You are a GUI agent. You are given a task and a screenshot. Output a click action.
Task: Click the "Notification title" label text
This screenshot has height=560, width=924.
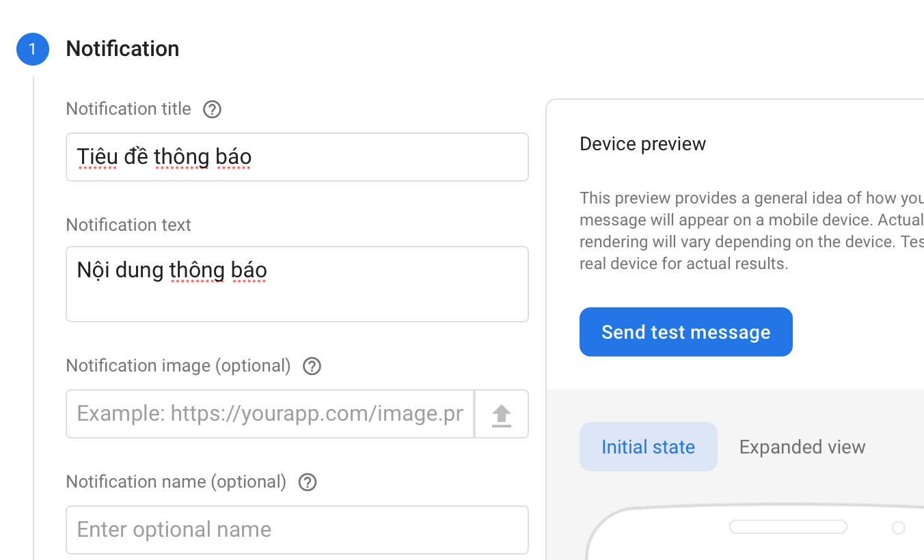click(x=128, y=109)
